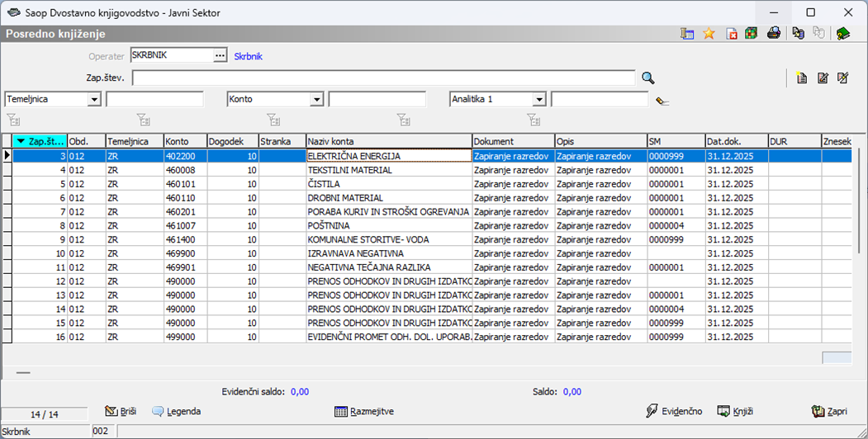Click the document with red X icon
868x439 pixels.
[x=732, y=34]
